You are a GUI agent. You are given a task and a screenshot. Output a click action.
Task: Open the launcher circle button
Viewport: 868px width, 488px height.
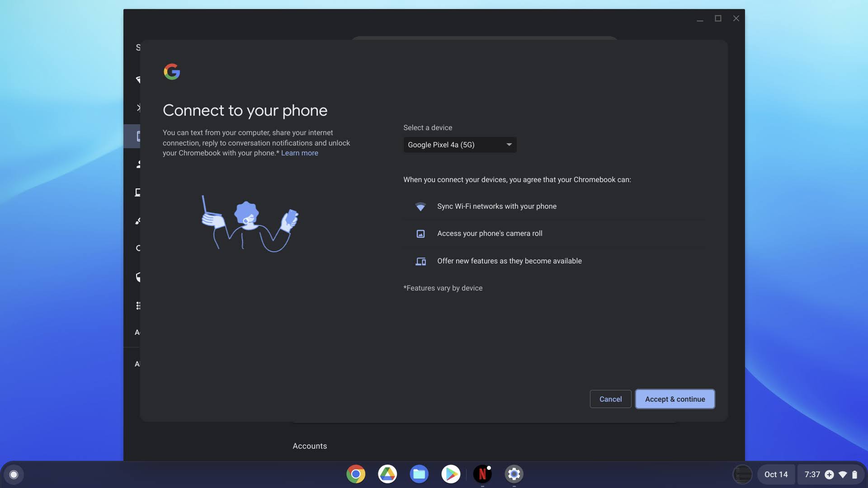click(x=14, y=474)
